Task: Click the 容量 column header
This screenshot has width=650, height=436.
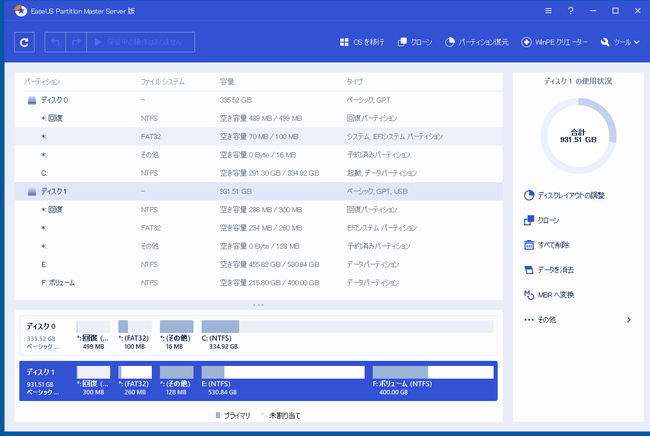Action: click(x=227, y=82)
